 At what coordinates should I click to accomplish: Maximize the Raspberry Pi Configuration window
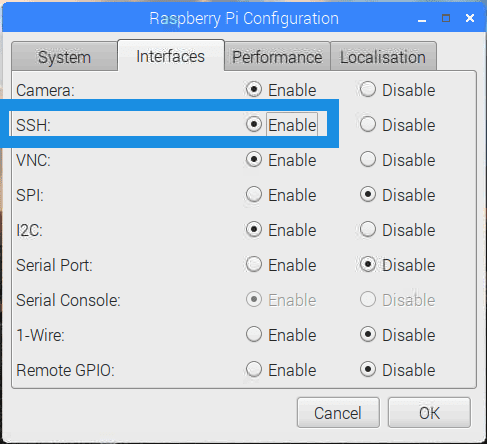pos(446,18)
